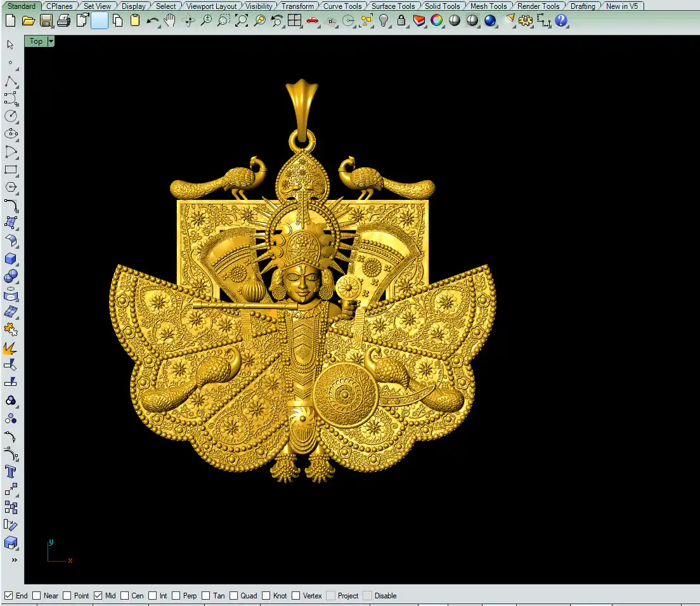Enable the Near osnap checkbox

[37, 596]
